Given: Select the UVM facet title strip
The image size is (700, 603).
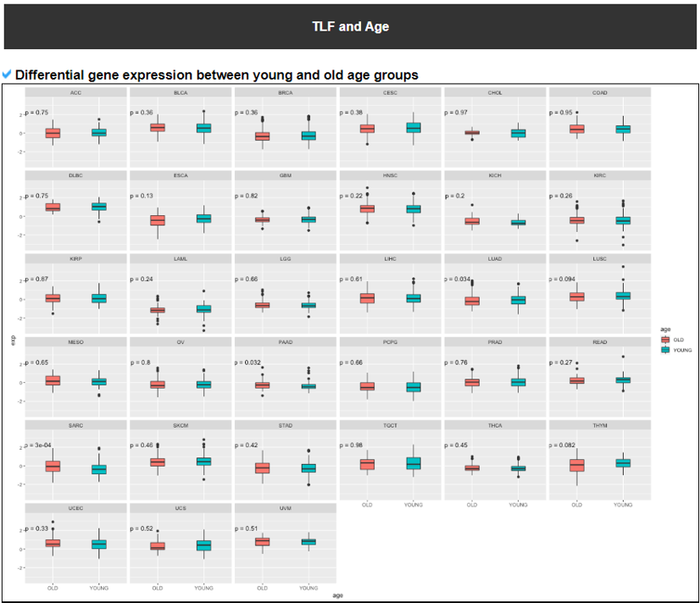Looking at the screenshot, I should (x=285, y=509).
